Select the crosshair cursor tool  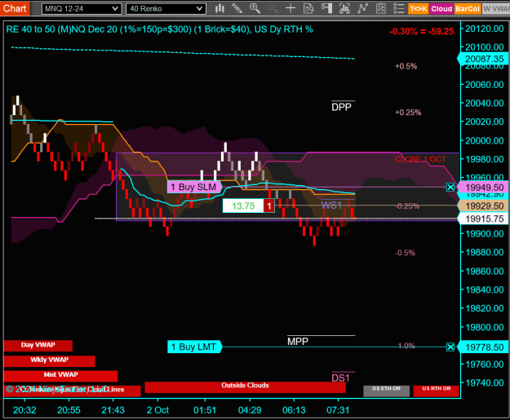(290, 8)
